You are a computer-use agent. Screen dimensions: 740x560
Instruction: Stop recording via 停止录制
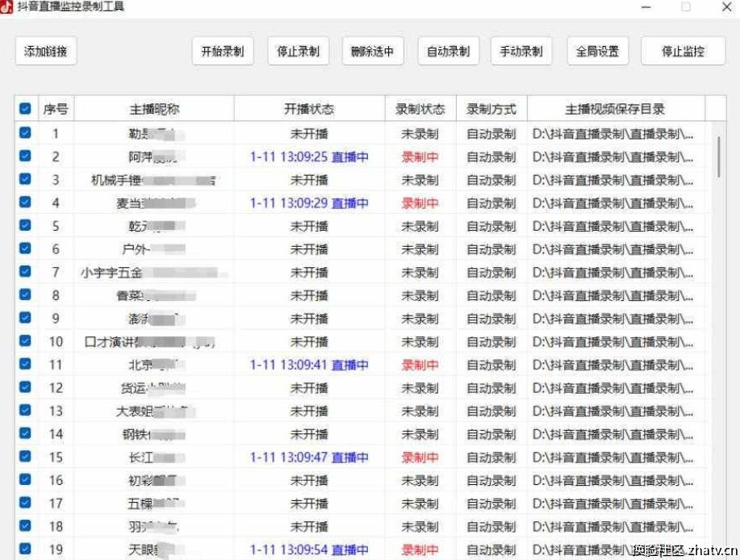click(299, 51)
